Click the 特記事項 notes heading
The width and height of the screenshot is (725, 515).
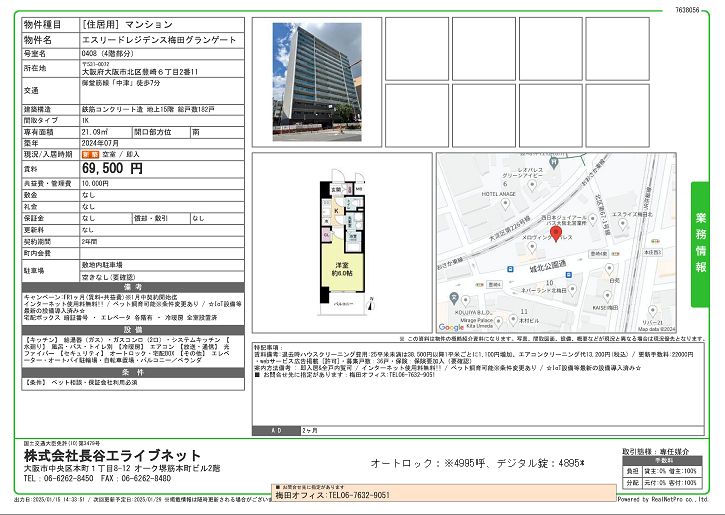click(269, 347)
